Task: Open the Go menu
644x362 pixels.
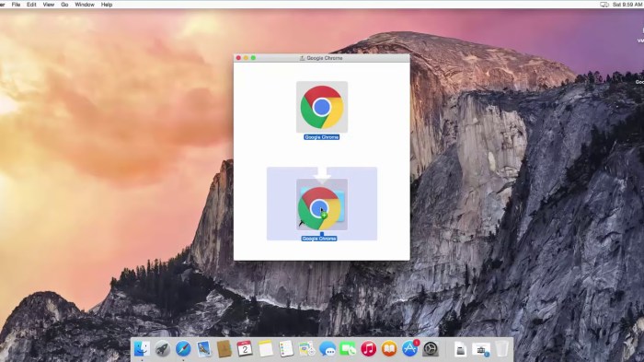Action: click(x=64, y=5)
